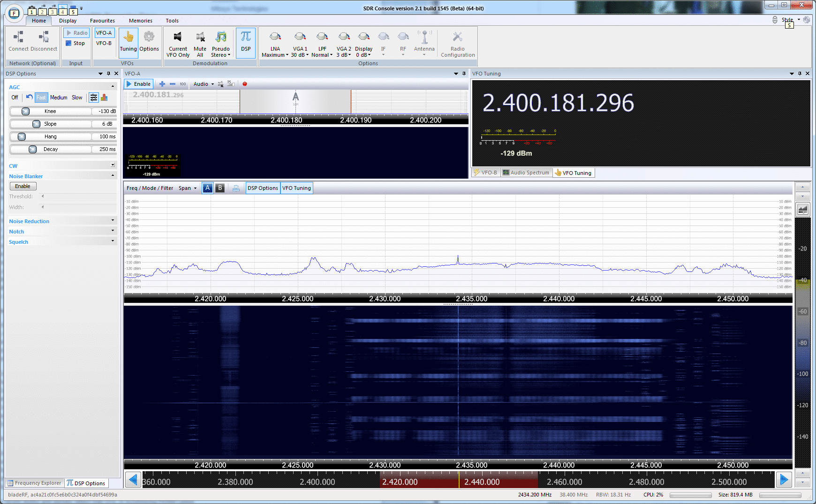The height and width of the screenshot is (504, 816).
Task: Adjust the Decay slider knob
Action: pos(33,149)
